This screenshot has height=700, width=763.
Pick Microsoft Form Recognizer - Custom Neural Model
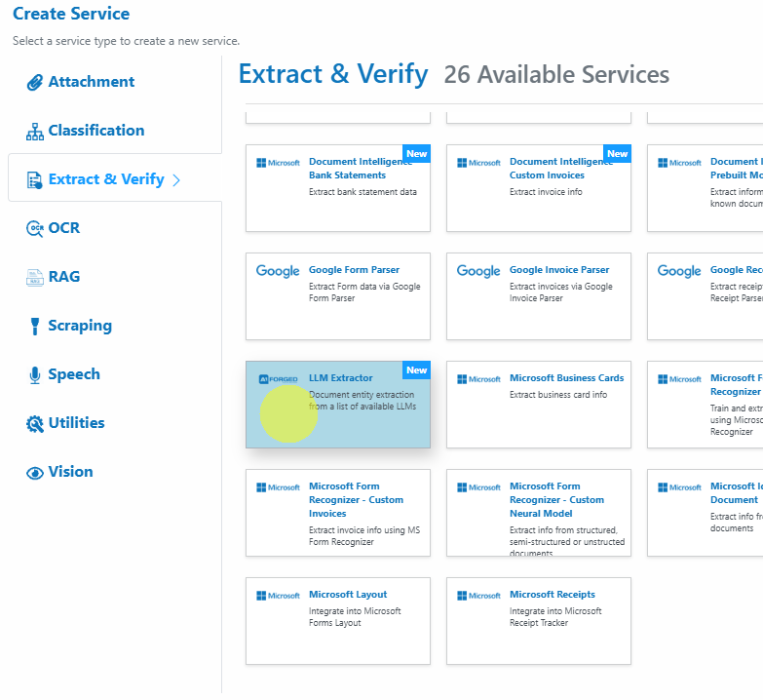tap(539, 513)
